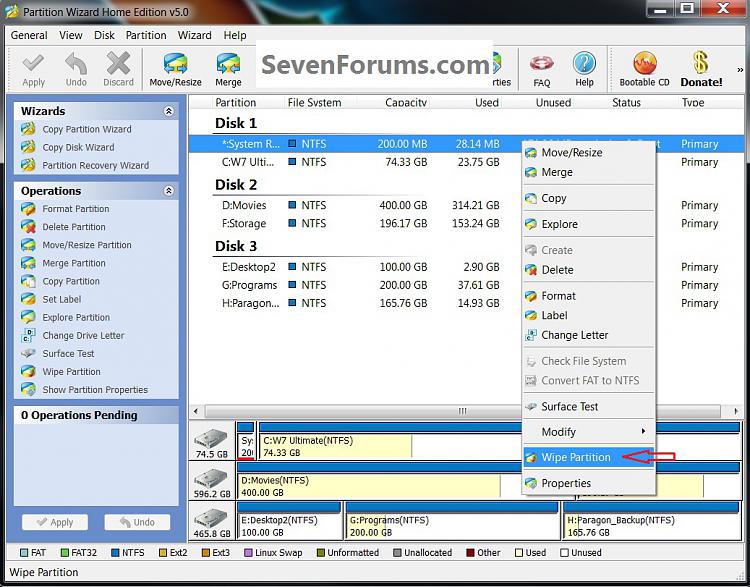Click the bottom Undo button
Screen dimensions: 750x587
(x=137, y=522)
